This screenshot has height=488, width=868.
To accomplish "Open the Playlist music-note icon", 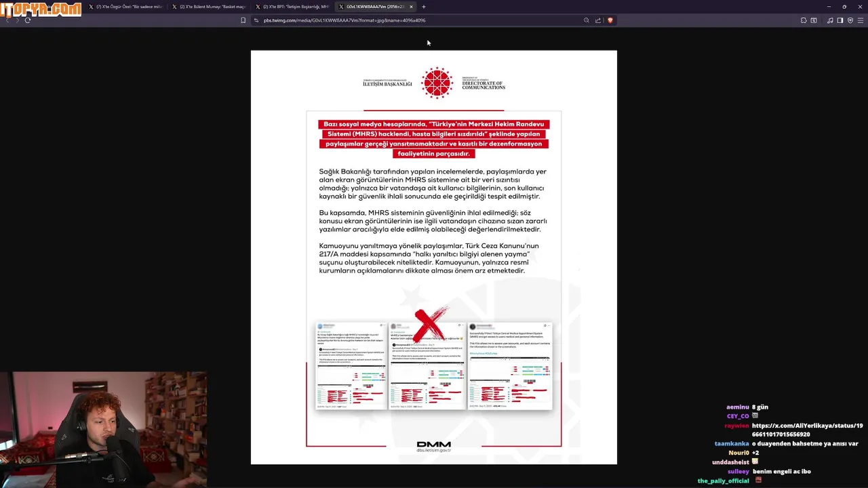I will pos(830,20).
